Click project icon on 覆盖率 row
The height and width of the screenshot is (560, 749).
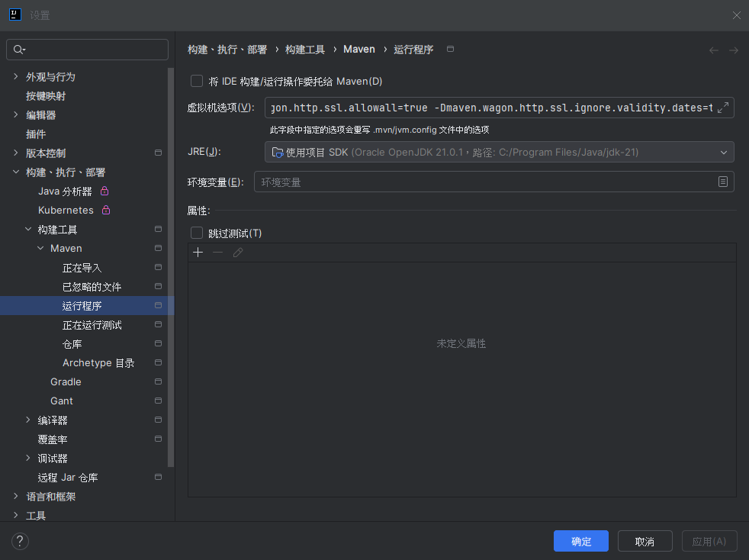pos(158,439)
